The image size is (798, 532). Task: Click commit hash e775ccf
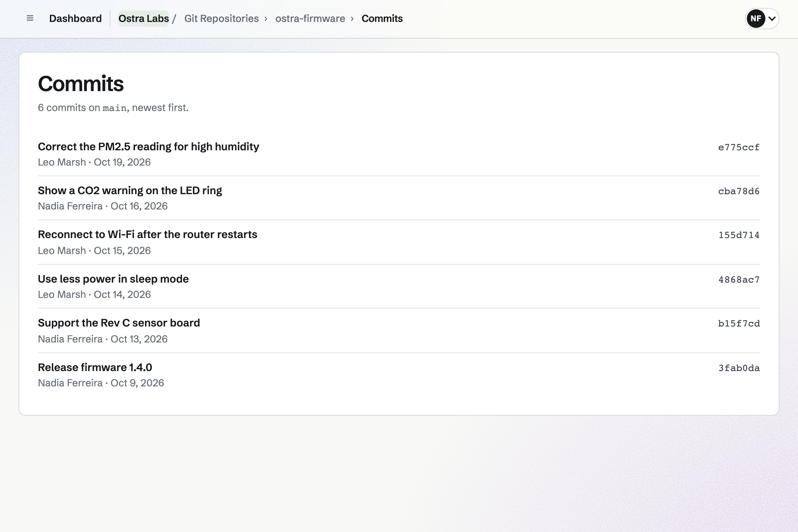coord(738,147)
